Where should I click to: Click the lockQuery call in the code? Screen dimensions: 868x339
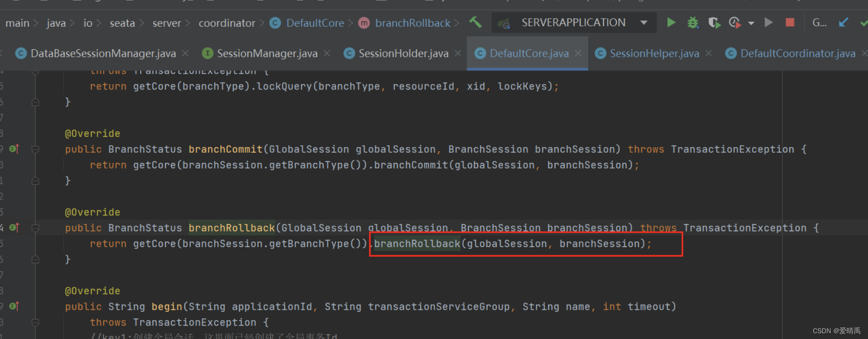[284, 86]
